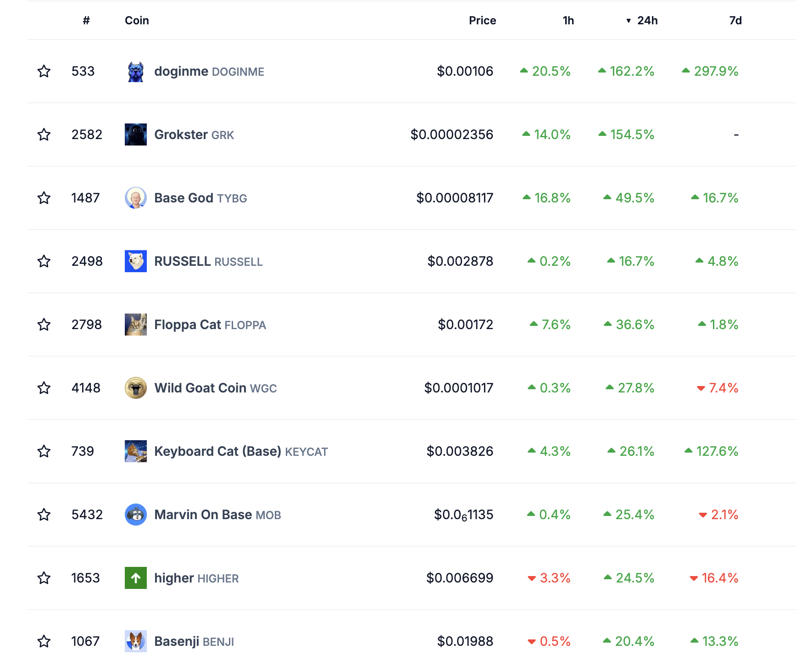Sort by the Price column header
This screenshot has height=672, width=796.
pos(482,21)
